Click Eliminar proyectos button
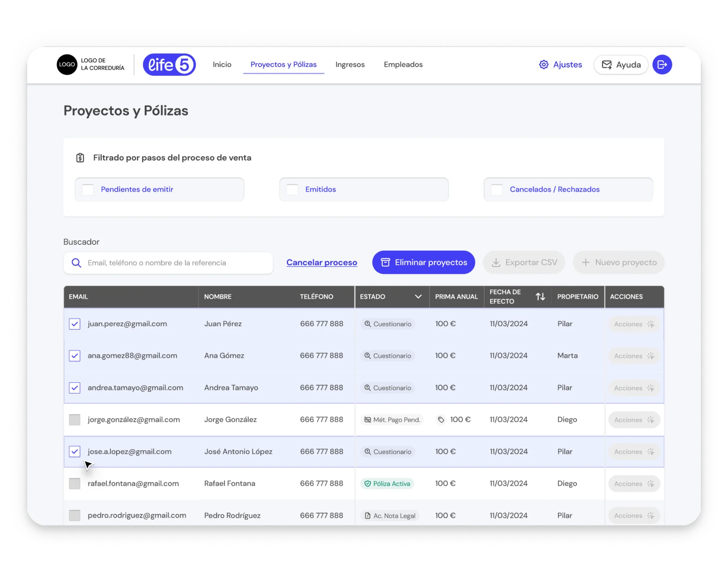The width and height of the screenshot is (728, 572). tap(423, 263)
